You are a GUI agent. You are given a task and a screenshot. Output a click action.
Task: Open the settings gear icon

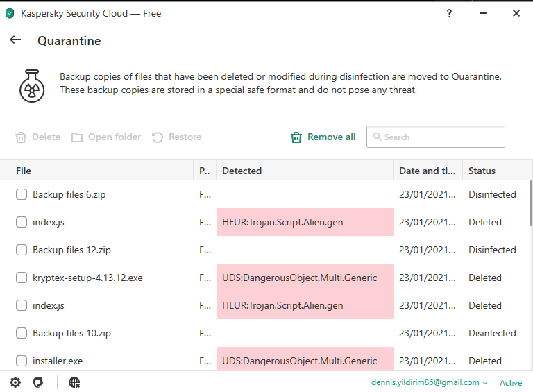pyautogui.click(x=15, y=382)
